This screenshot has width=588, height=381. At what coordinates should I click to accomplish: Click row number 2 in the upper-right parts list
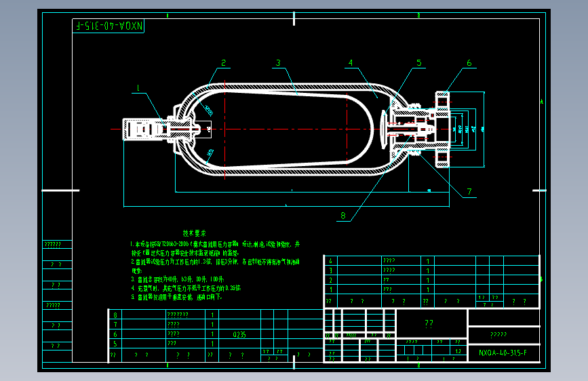point(330,280)
